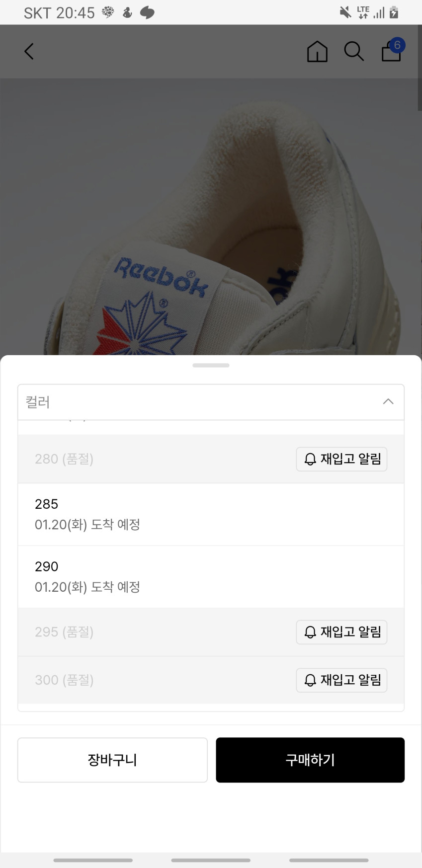Go to the home page icon
Image resolution: width=422 pixels, height=868 pixels.
pyautogui.click(x=317, y=51)
